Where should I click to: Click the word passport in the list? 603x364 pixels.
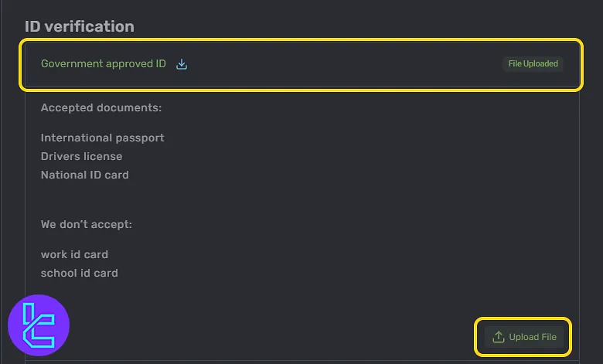coord(140,138)
